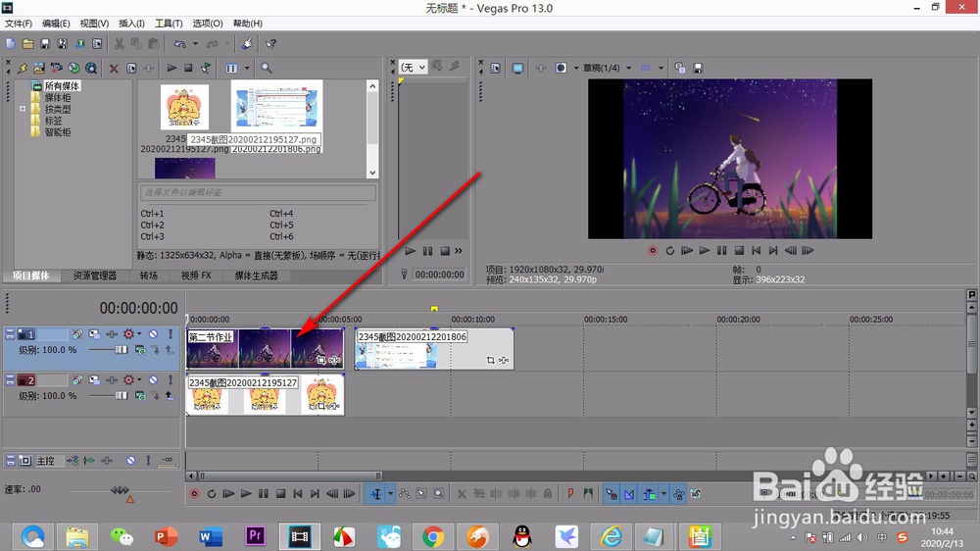Save snapshot to file icon in preview
980x551 pixels.
[698, 68]
